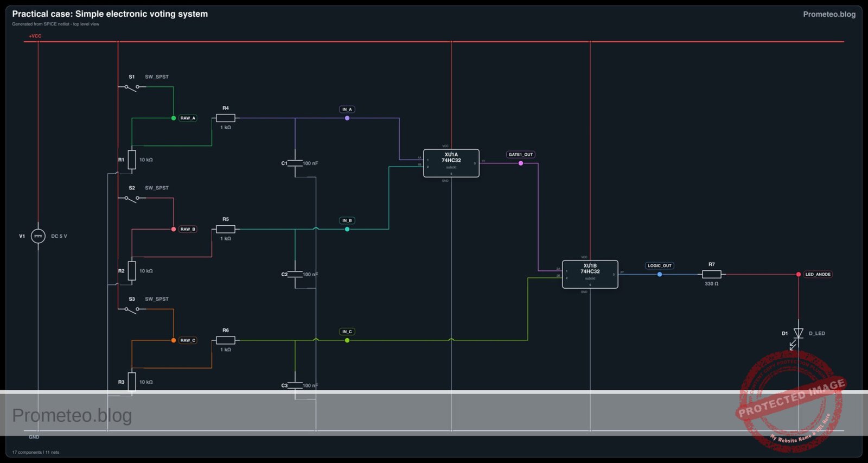The height and width of the screenshot is (463, 868).
Task: Click the orange RAW_C net node dot
Action: [174, 340]
